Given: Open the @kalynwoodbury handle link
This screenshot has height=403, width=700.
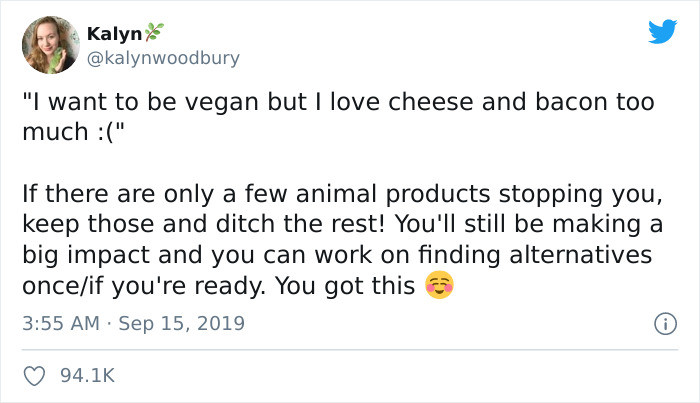Looking at the screenshot, I should click(164, 57).
